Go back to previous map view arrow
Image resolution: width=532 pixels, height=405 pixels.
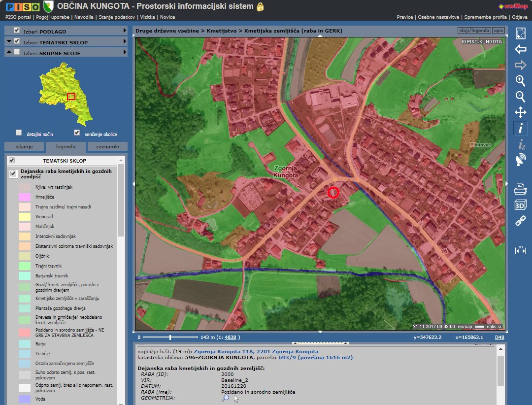[x=520, y=49]
